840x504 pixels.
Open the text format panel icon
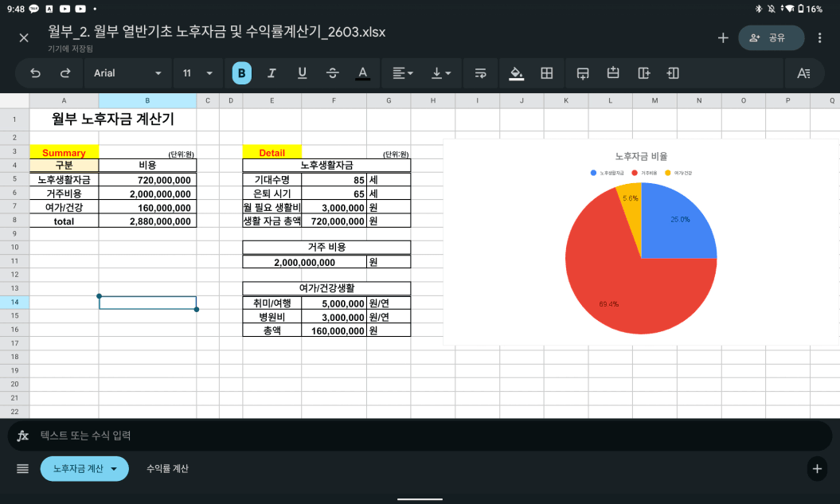click(x=803, y=73)
